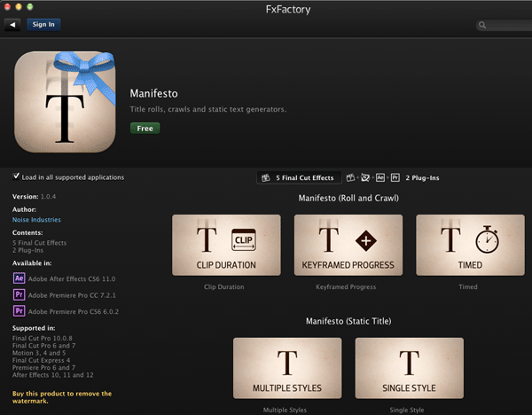Open the Timed effect thumbnail
This screenshot has height=415, width=532.
(x=470, y=245)
